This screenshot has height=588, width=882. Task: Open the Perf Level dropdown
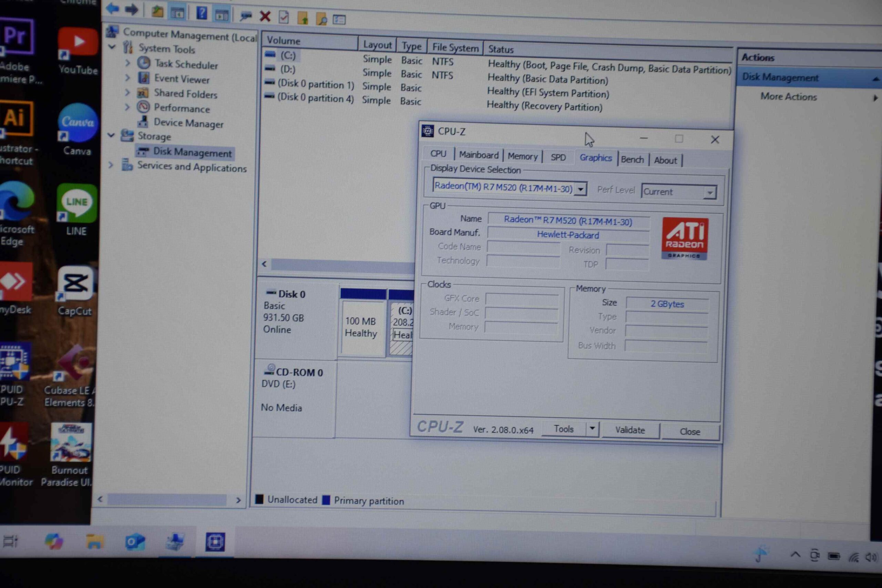coord(710,193)
